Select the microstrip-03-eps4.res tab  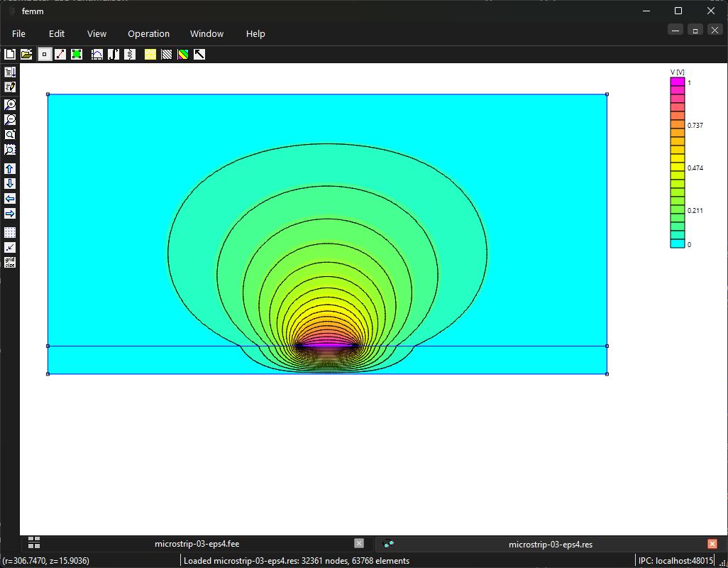click(x=550, y=545)
